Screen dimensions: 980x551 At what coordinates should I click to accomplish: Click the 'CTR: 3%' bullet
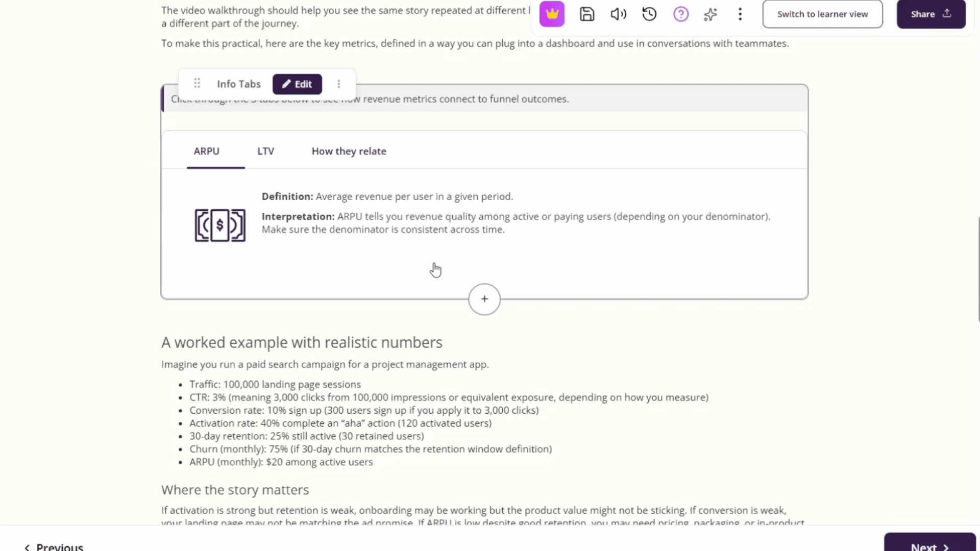coord(449,397)
